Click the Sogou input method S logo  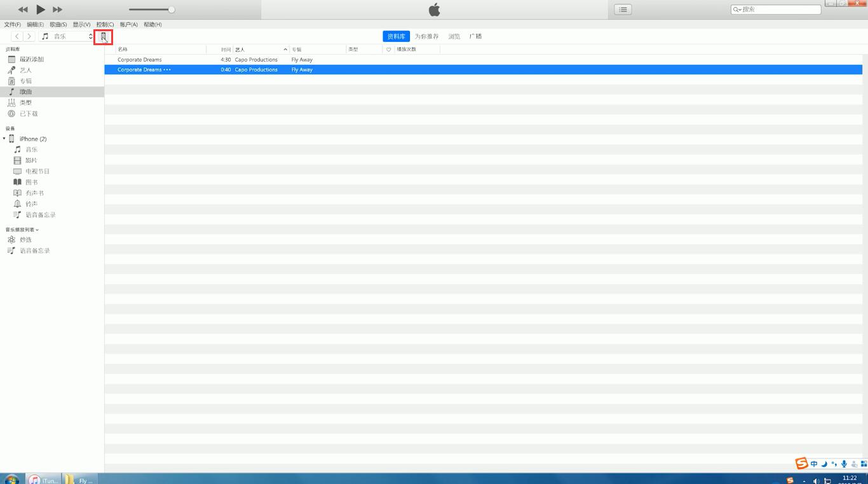(x=802, y=464)
